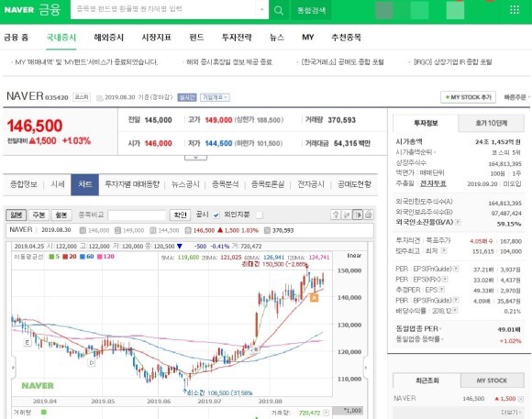The image size is (532, 419).
Task: Click help icon beside 추정PER EPS
Action: (442, 290)
